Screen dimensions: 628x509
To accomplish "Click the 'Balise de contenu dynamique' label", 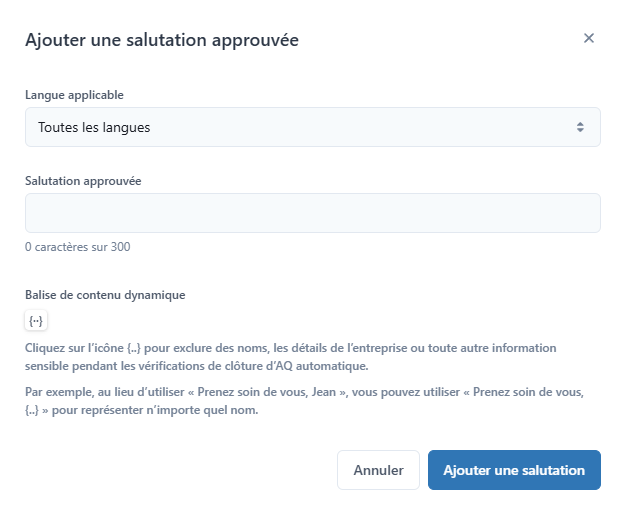I will click(x=105, y=295).
